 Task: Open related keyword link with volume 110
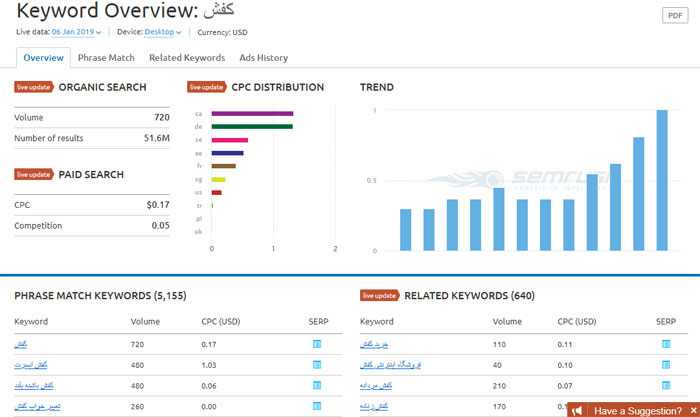point(374,344)
